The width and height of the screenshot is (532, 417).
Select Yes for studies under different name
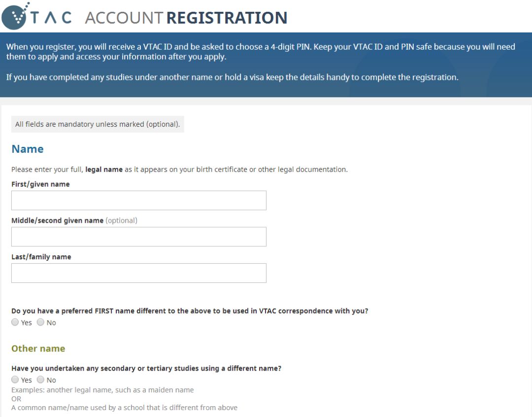coord(15,380)
